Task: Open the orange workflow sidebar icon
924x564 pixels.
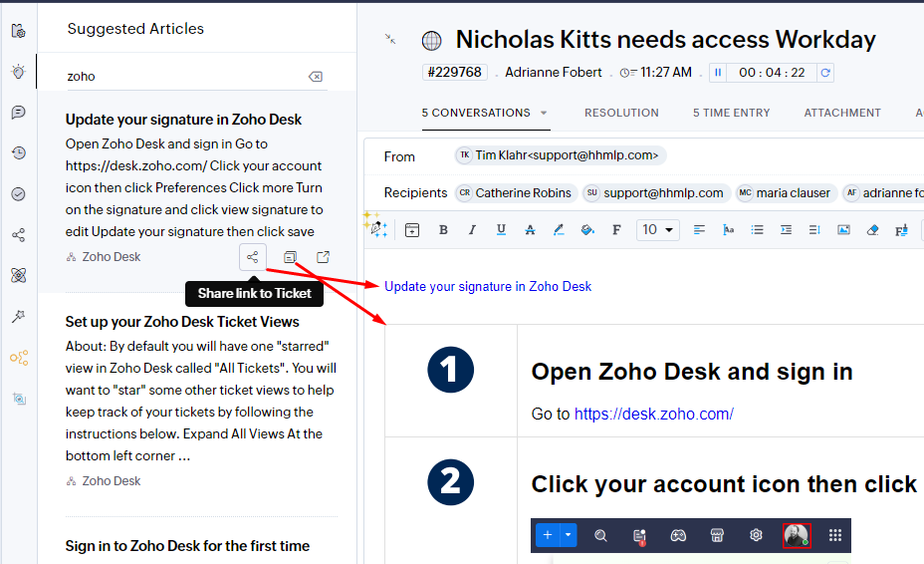Action: click(x=18, y=358)
